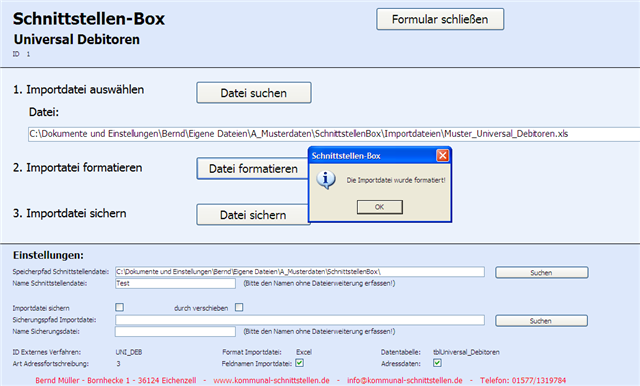
Task: Click the information icon in the dialog
Action: pyautogui.click(x=326, y=180)
